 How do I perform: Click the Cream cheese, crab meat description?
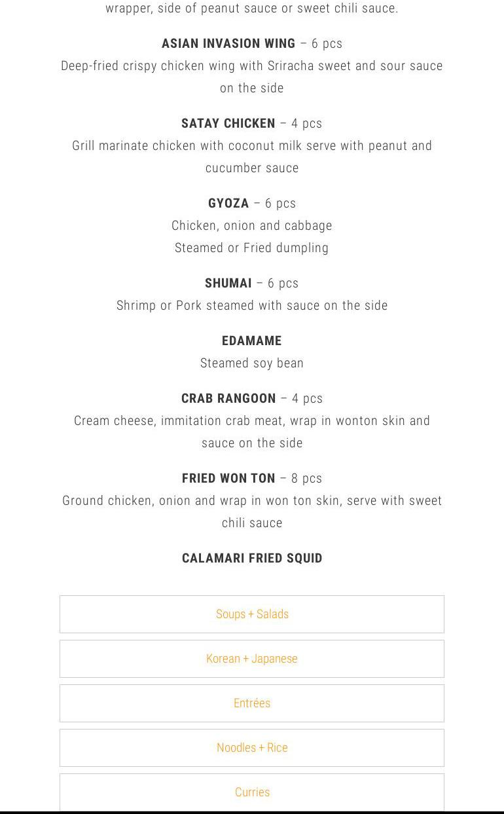click(252, 421)
